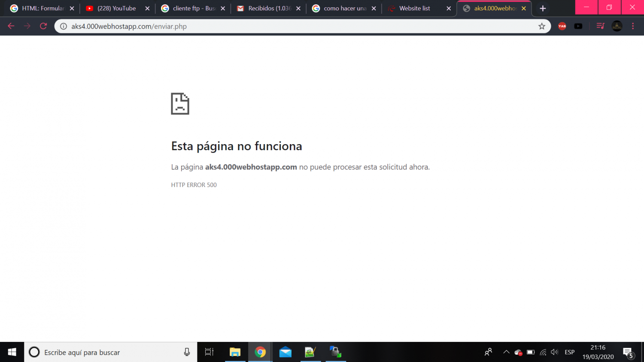644x362 pixels.
Task: Open the Chrome profile avatar
Action: tap(617, 26)
